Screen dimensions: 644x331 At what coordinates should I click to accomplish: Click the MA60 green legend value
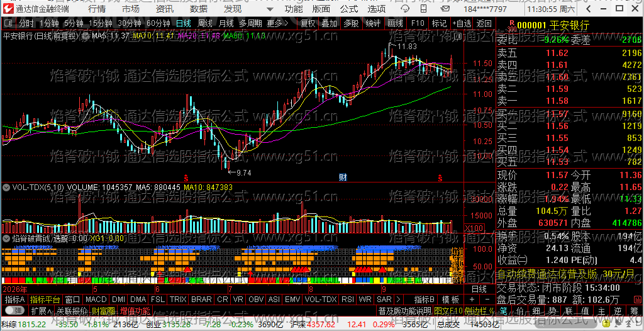pyautogui.click(x=245, y=36)
